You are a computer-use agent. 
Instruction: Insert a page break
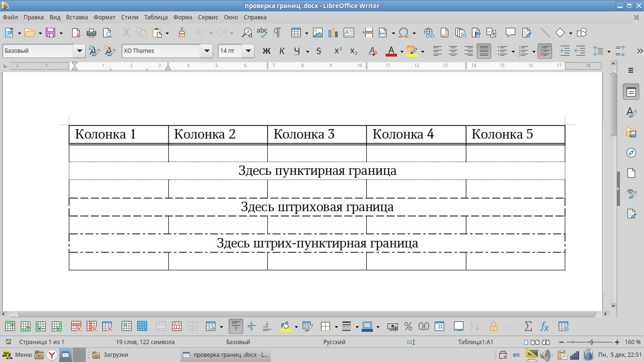(x=368, y=33)
